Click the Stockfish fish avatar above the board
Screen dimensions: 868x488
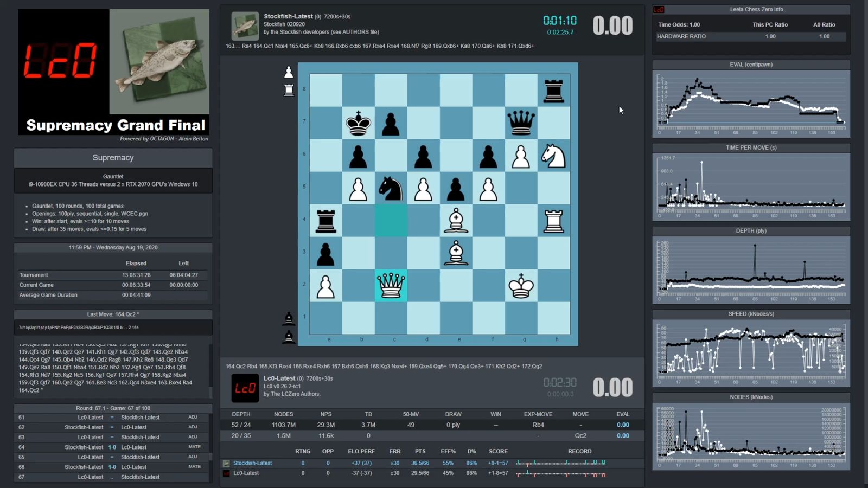[245, 25]
